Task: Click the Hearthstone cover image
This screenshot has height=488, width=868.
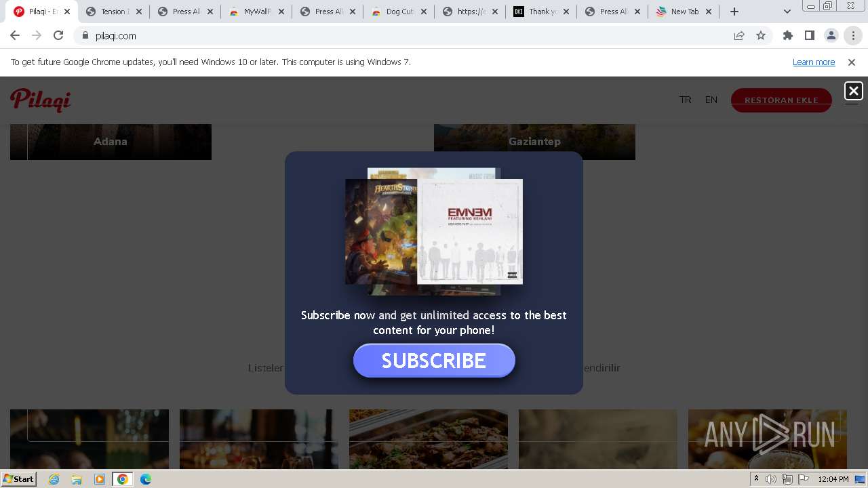Action: (x=380, y=230)
